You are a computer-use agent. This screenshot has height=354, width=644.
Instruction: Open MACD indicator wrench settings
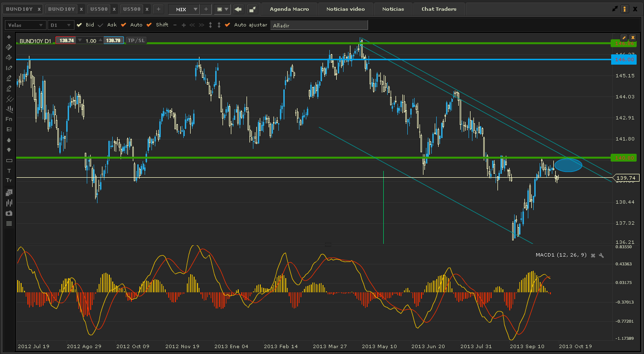602,255
